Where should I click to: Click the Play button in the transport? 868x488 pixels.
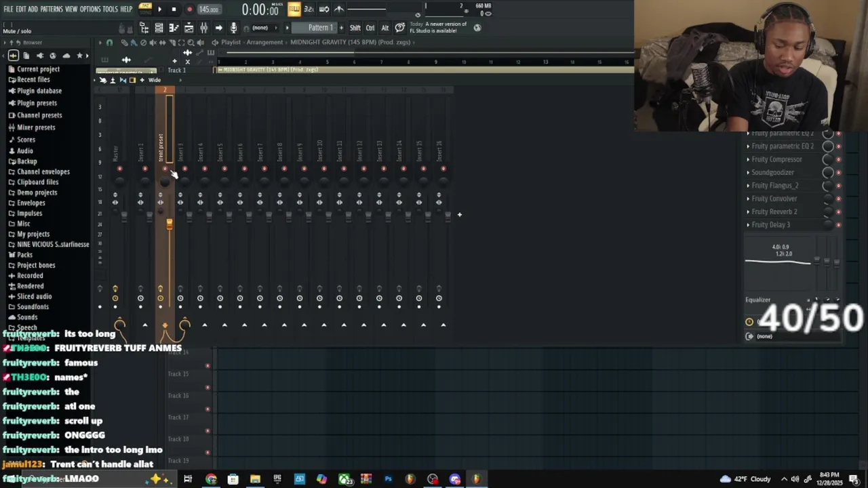click(159, 9)
